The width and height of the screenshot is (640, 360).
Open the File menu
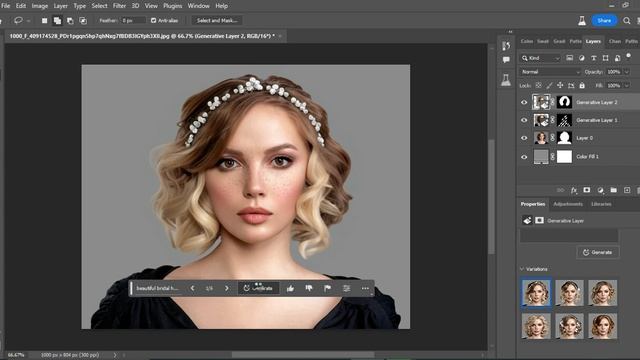tap(6, 6)
